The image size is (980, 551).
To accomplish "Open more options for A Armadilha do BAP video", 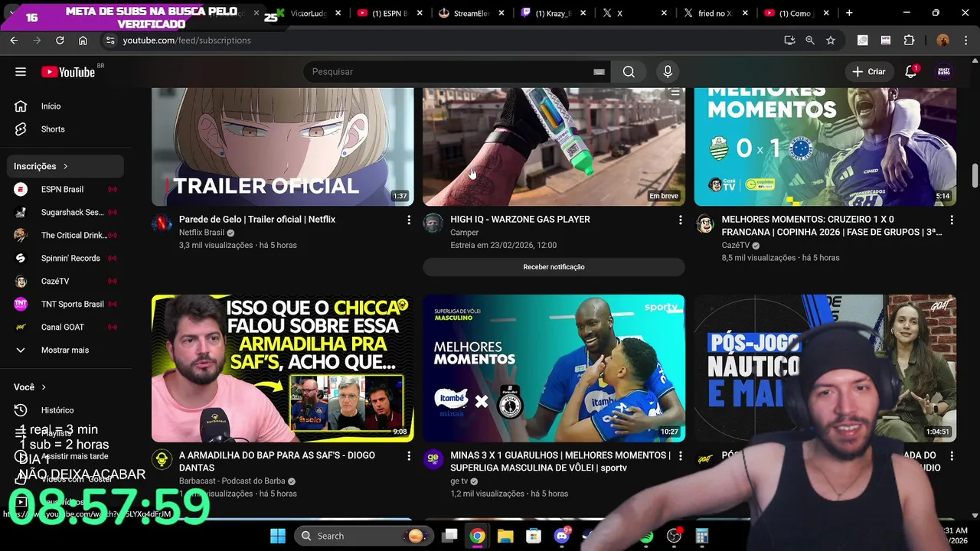I will tap(409, 456).
